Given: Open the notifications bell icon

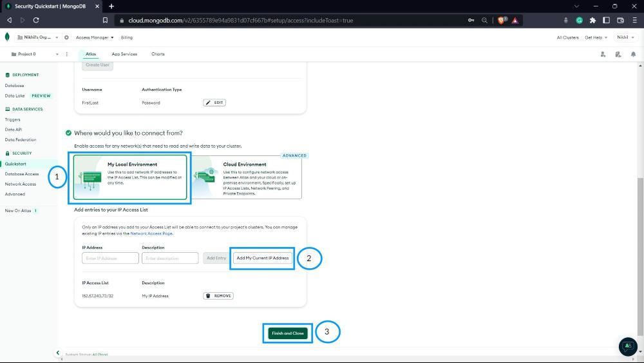Looking at the screenshot, I should click(x=633, y=54).
